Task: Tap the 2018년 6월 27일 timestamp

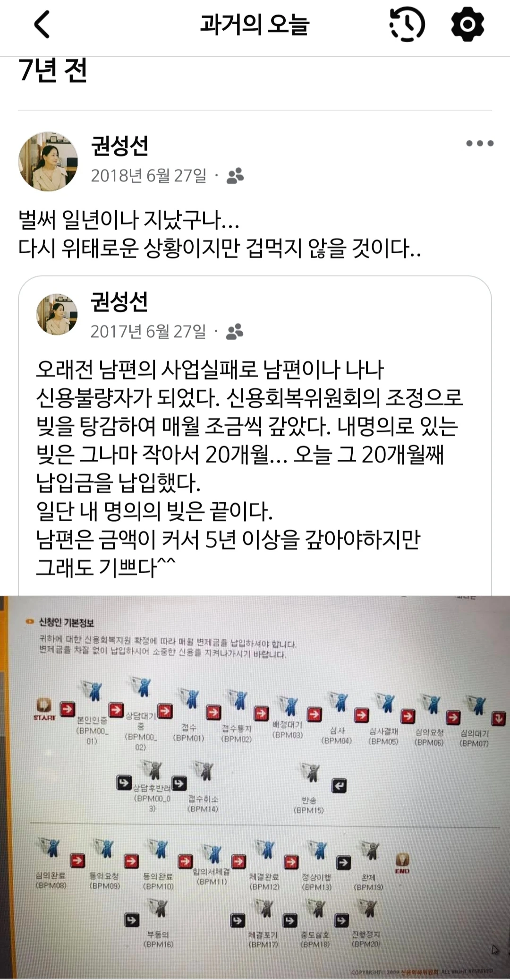Action: point(149,176)
